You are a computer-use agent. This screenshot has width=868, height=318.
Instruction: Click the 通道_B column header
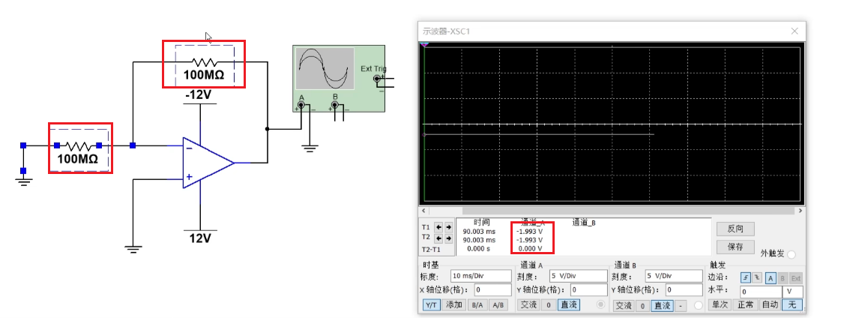tap(583, 222)
